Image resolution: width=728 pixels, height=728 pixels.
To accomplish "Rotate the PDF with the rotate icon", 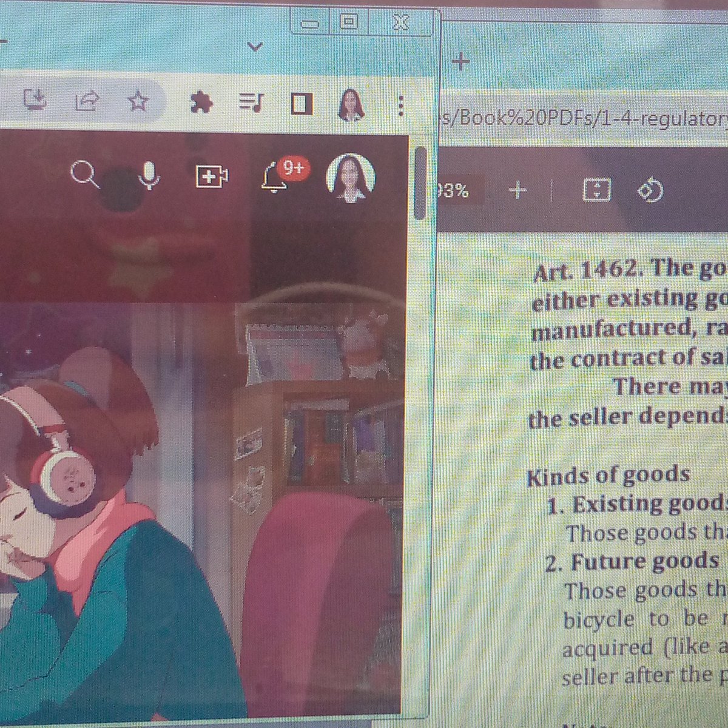I will tap(650, 191).
